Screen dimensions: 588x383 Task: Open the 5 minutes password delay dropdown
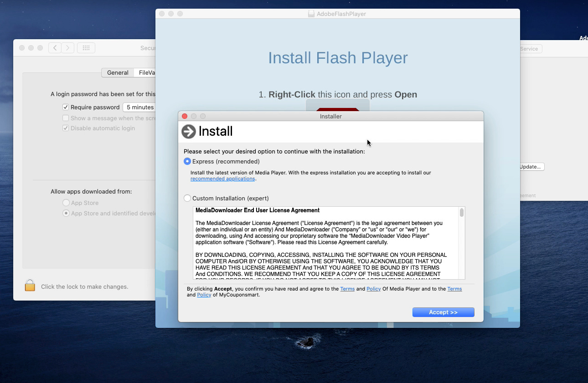tap(139, 107)
